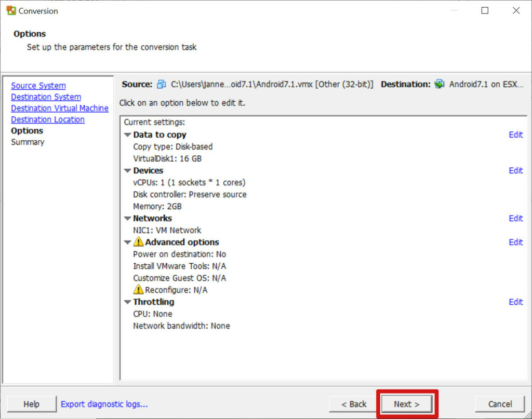This screenshot has width=532, height=419.
Task: Maximize the Conversion window
Action: point(485,10)
